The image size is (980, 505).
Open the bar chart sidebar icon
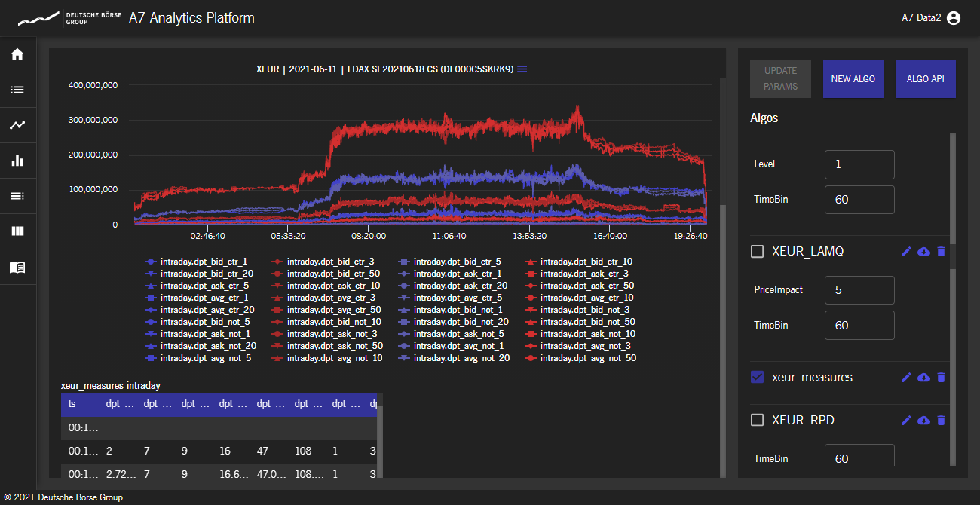tap(17, 161)
